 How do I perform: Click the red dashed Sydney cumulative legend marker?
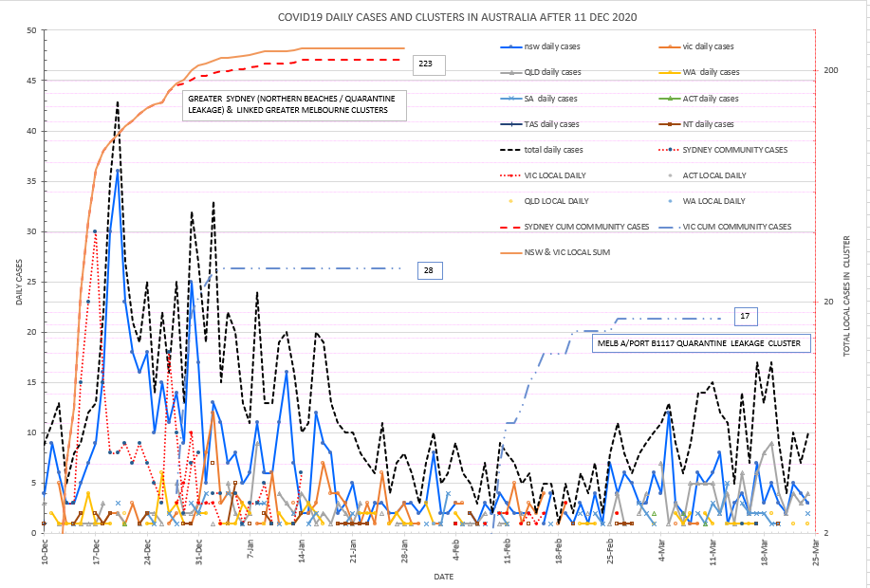510,227
